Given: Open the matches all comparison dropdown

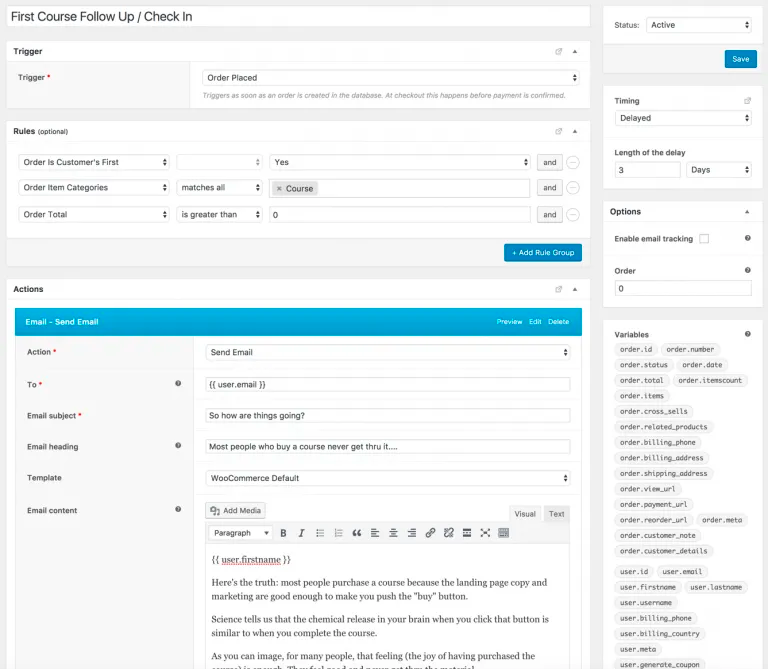Looking at the screenshot, I should (219, 188).
